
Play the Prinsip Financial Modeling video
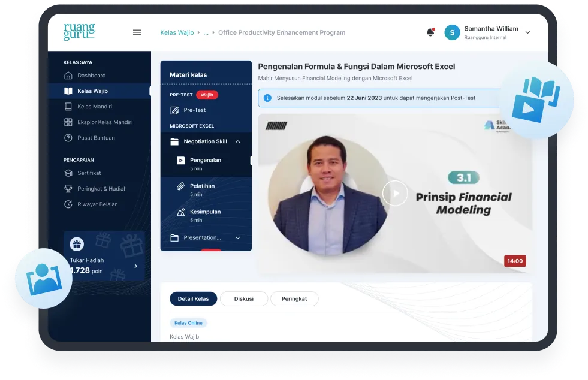(x=395, y=193)
